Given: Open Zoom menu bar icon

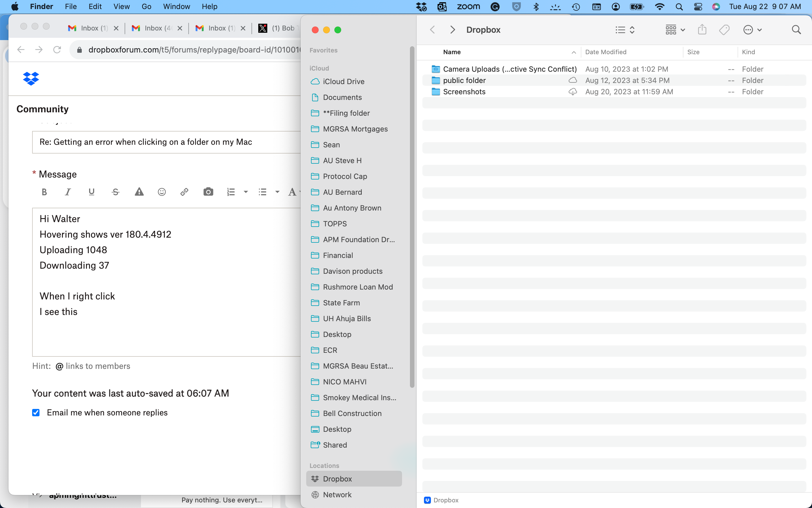Looking at the screenshot, I should pyautogui.click(x=468, y=6).
